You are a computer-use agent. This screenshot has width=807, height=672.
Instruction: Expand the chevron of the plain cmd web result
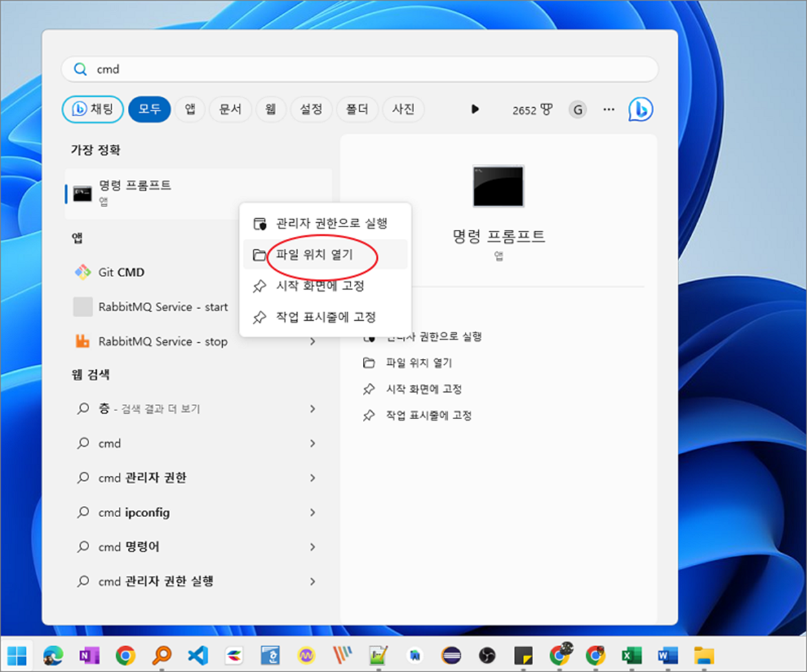[x=312, y=443]
